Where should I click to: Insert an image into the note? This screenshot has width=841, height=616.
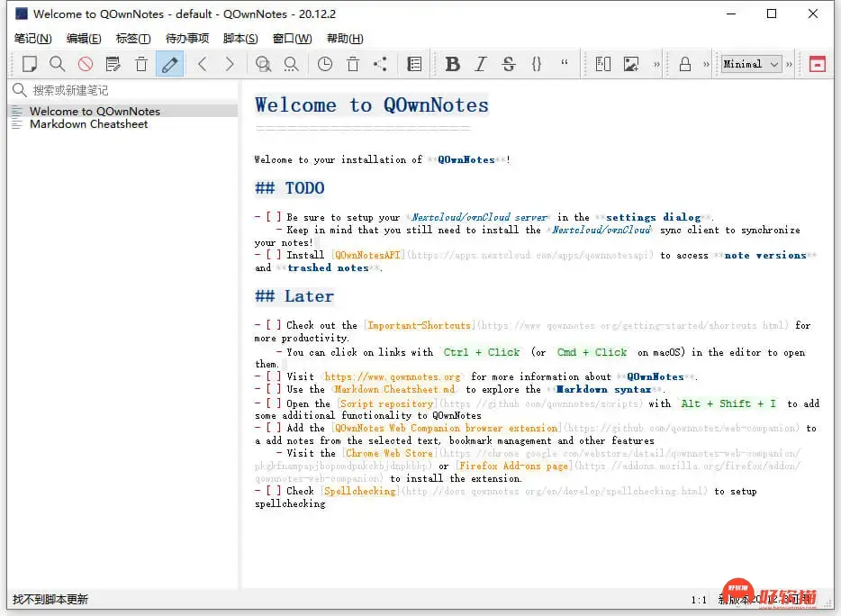point(630,64)
